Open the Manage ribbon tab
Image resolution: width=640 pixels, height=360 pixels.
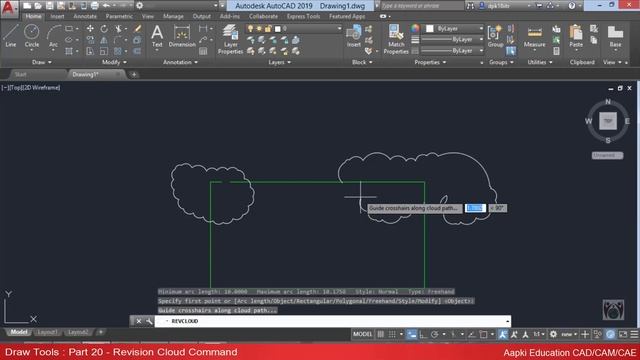pos(173,16)
